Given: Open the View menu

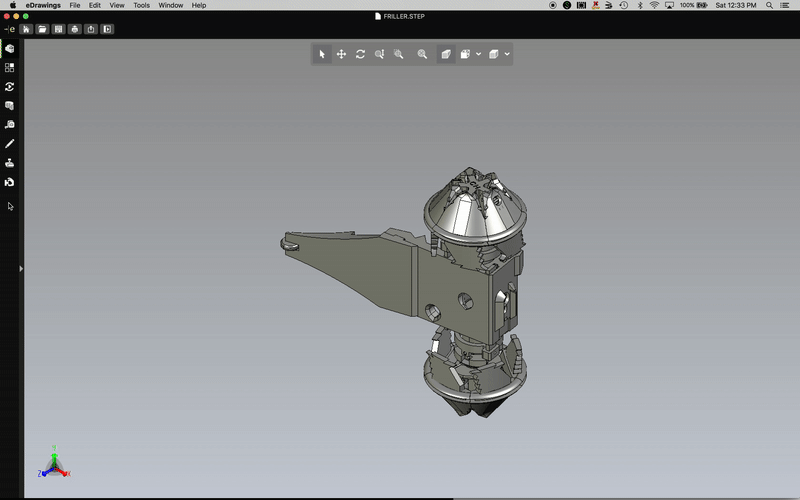Looking at the screenshot, I should pos(117,5).
